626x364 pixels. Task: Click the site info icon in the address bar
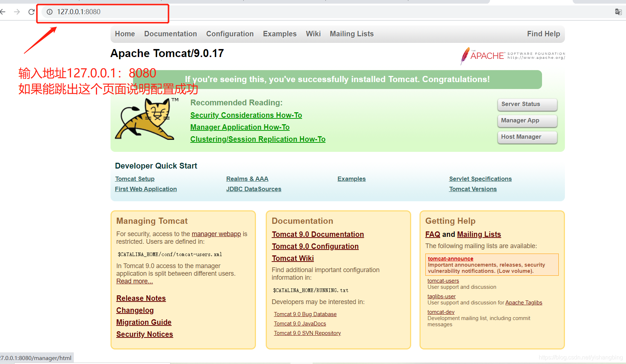click(50, 12)
